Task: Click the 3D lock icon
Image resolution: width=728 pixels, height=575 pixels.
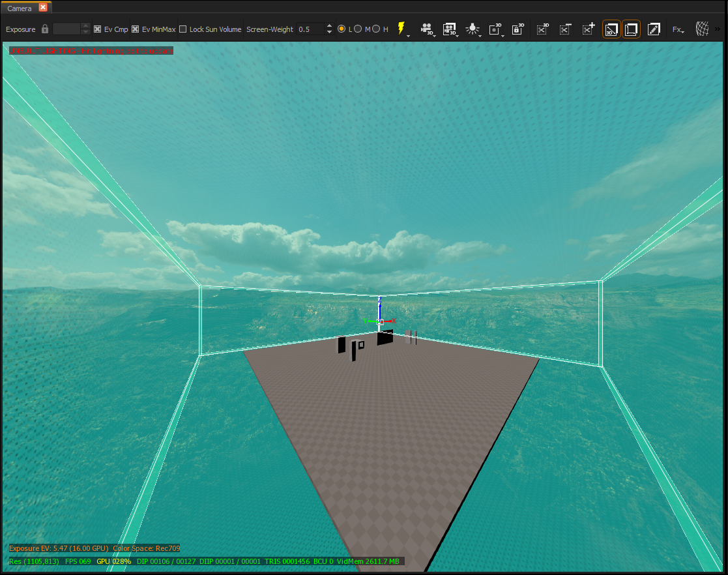Action: [517, 29]
